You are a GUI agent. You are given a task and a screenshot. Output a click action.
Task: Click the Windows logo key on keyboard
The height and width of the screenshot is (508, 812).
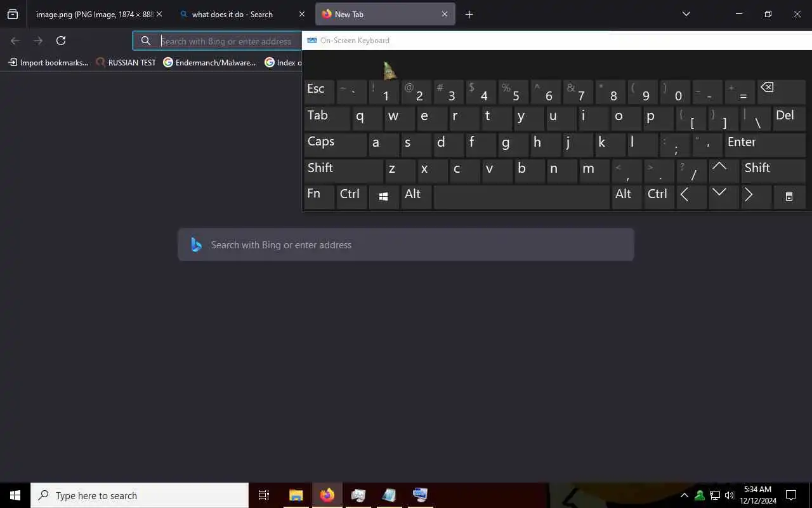click(x=384, y=197)
